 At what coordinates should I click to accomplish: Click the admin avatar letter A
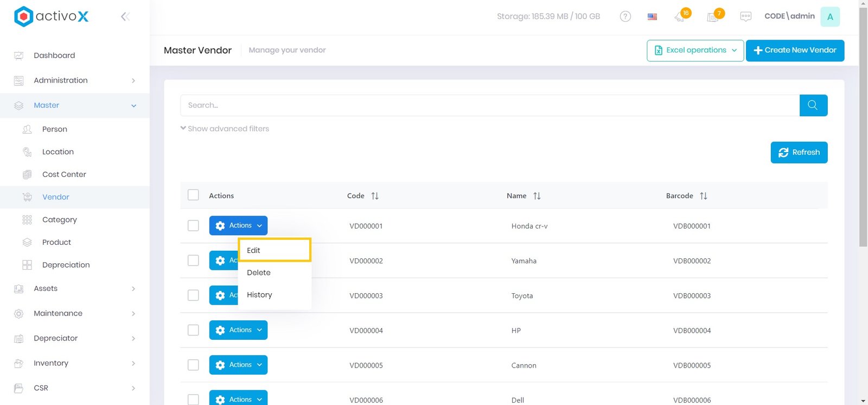[829, 17]
